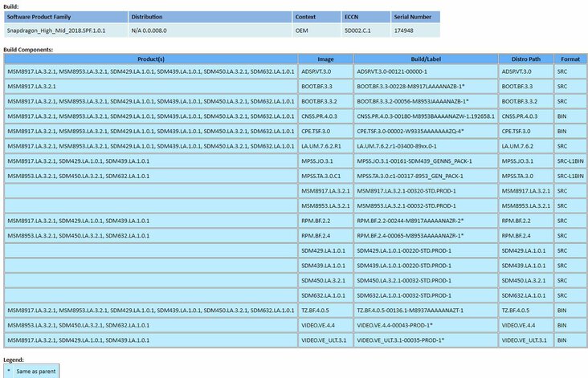This screenshot has width=588, height=378.
Task: Select the OEM context cell
Action: tap(316, 30)
